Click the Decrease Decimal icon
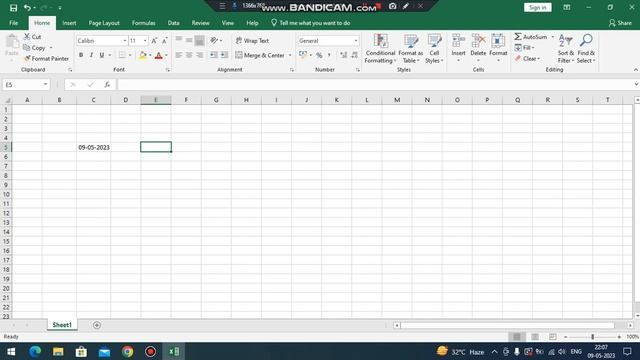The width and height of the screenshot is (640, 360). coord(354,55)
